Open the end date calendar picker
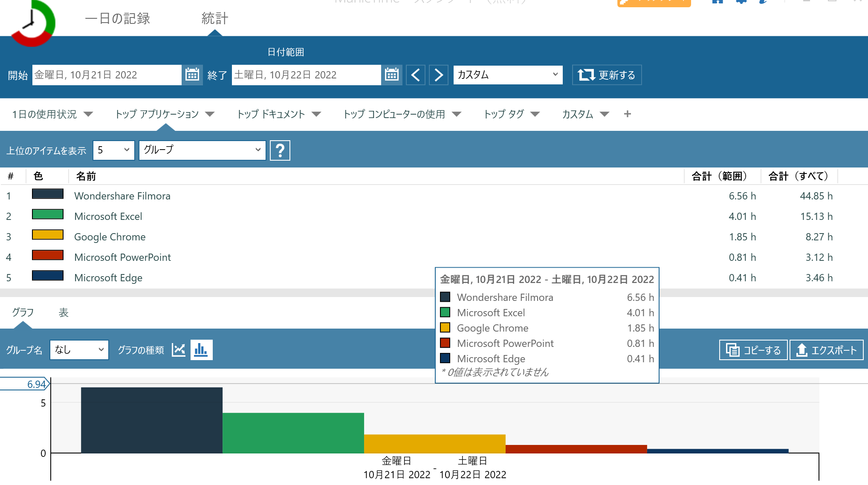The height and width of the screenshot is (485, 868). coord(391,75)
